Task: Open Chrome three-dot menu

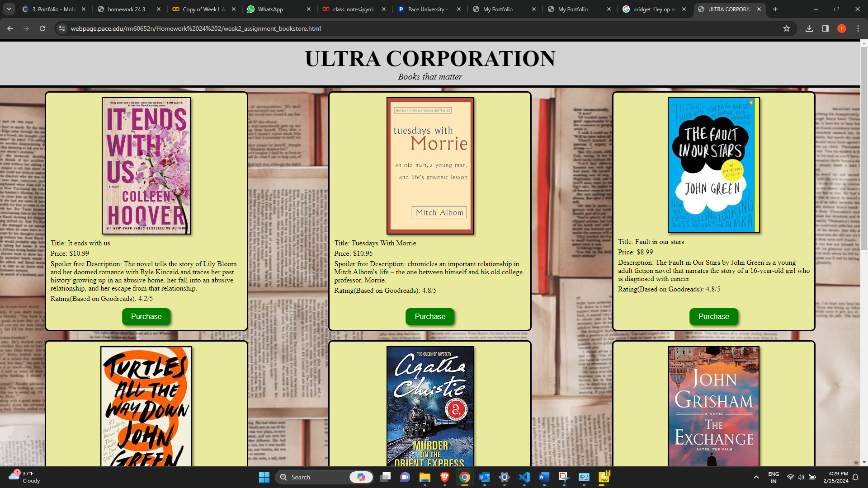Action: 858,28
